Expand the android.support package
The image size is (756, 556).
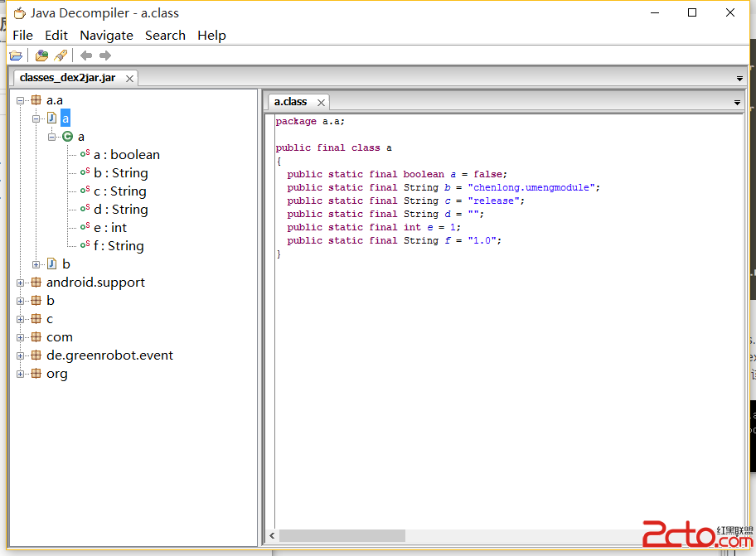21,283
